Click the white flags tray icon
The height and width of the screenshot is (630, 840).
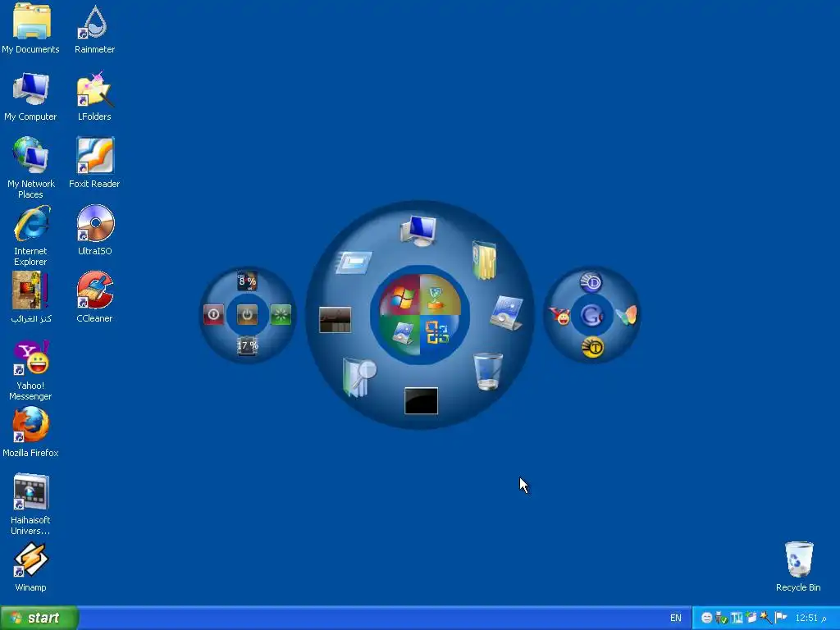(781, 618)
